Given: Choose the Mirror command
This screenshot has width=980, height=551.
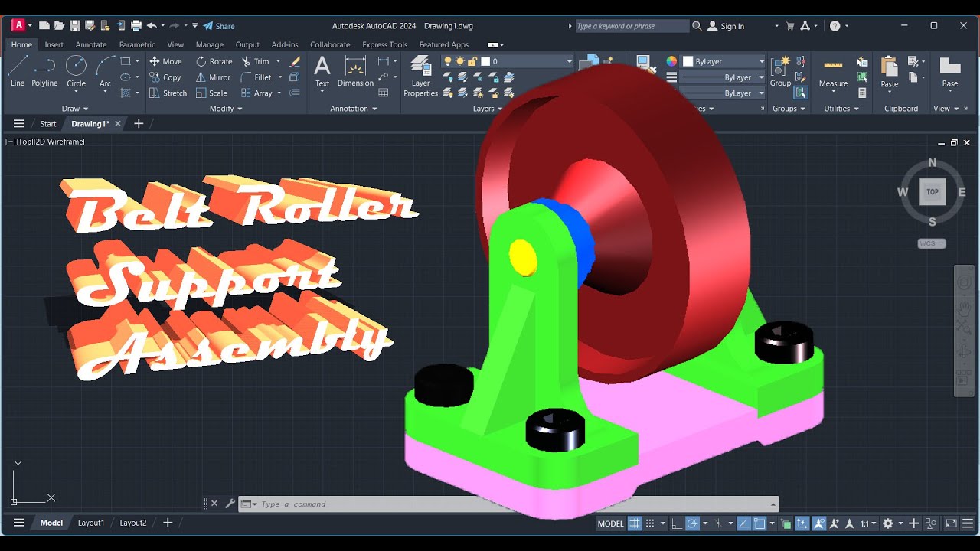Looking at the screenshot, I should pyautogui.click(x=213, y=77).
